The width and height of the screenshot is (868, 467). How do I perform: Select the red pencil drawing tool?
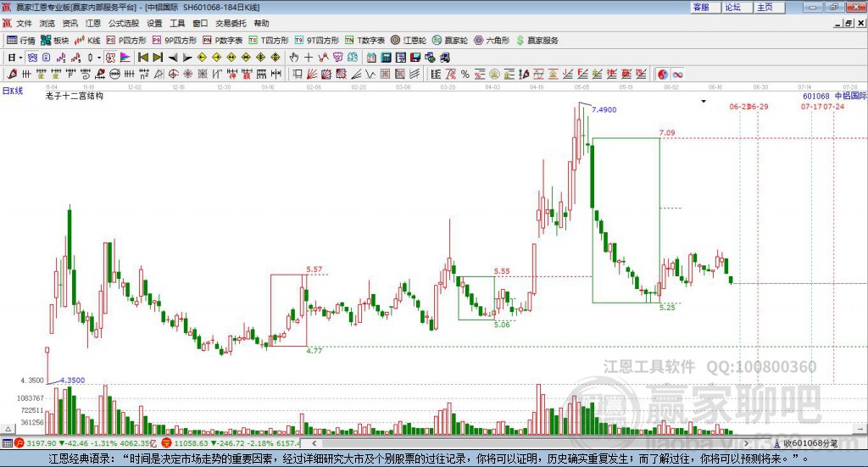tap(12, 74)
